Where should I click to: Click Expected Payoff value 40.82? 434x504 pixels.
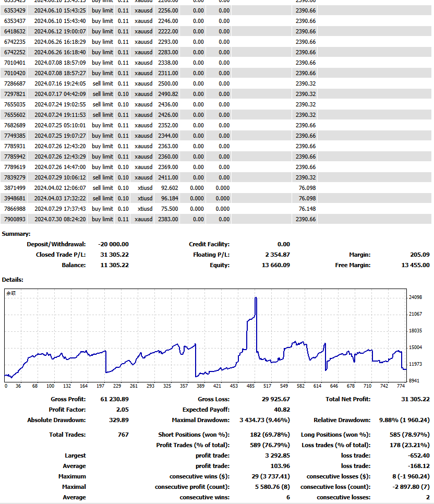(x=282, y=410)
